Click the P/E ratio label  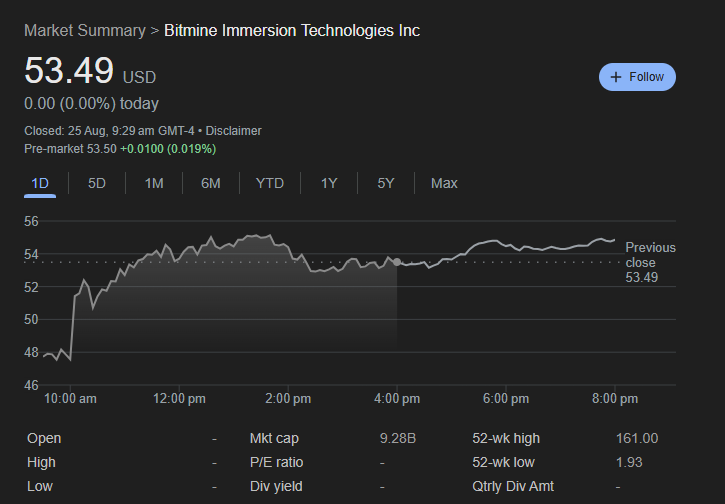276,462
